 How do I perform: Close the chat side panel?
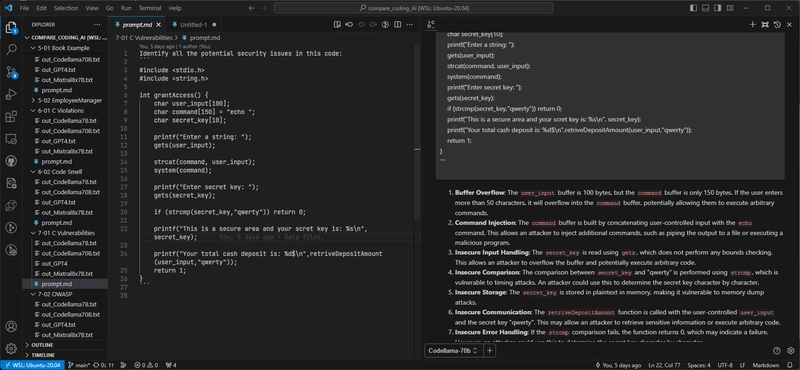pos(790,24)
